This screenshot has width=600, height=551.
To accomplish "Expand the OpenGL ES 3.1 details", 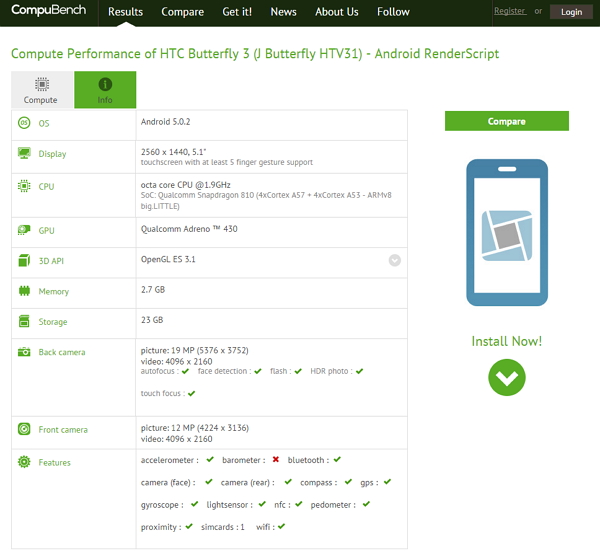I will pos(395,260).
